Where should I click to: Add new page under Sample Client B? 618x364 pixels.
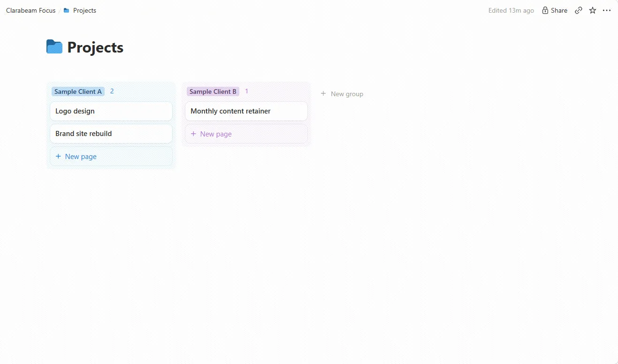246,134
